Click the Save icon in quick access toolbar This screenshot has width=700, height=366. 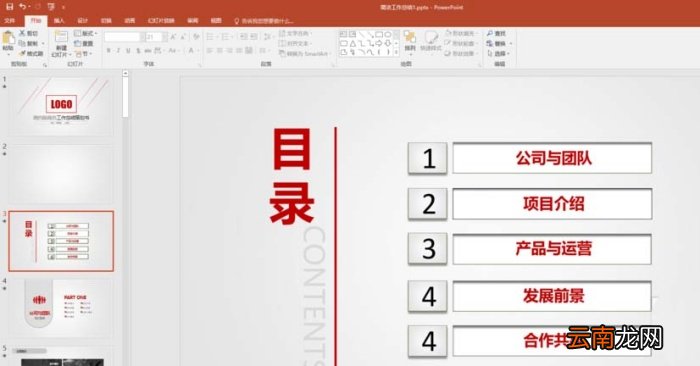click(9, 7)
